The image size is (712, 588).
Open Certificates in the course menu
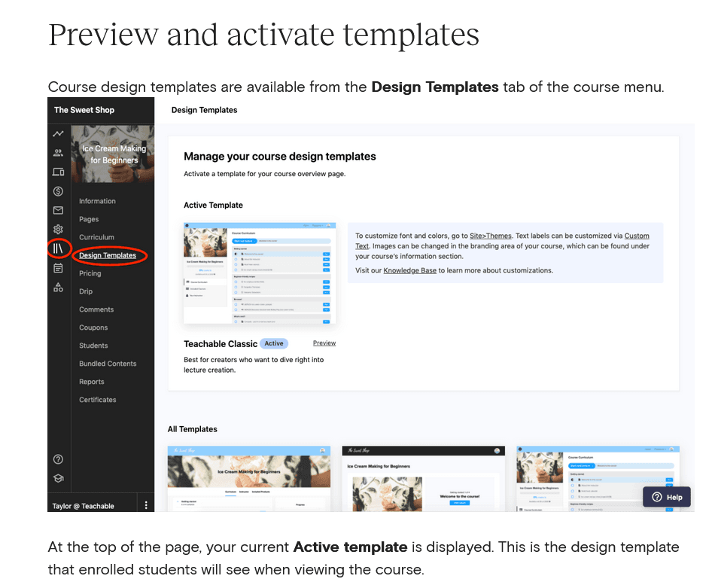pos(98,400)
